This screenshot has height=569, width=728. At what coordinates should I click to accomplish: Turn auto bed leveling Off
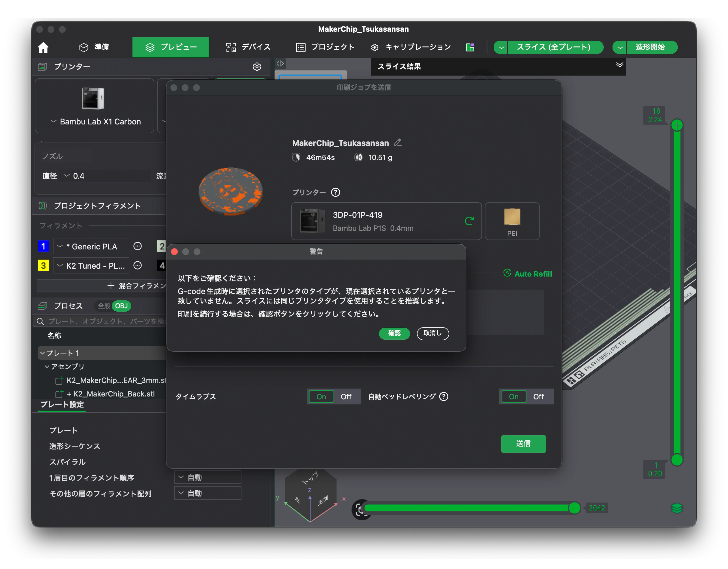click(x=538, y=396)
